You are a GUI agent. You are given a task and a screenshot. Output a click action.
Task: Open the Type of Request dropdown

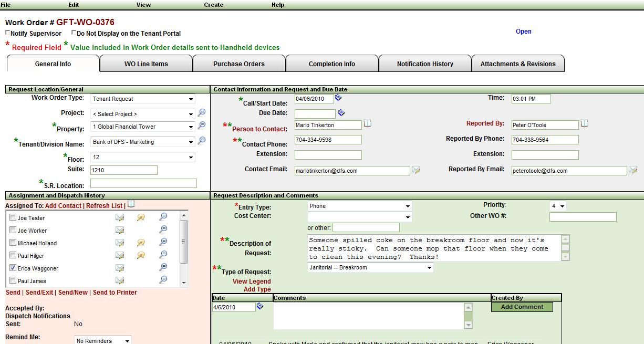[370, 267]
